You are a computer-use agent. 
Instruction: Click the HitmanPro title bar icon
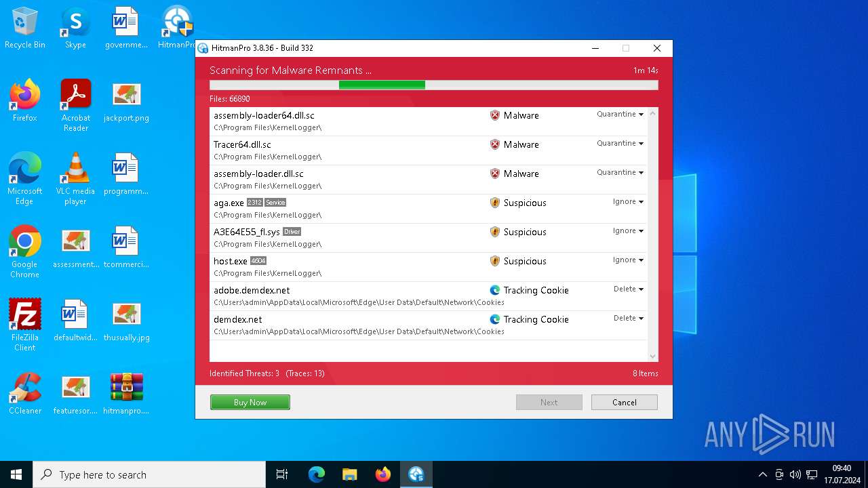click(x=203, y=48)
